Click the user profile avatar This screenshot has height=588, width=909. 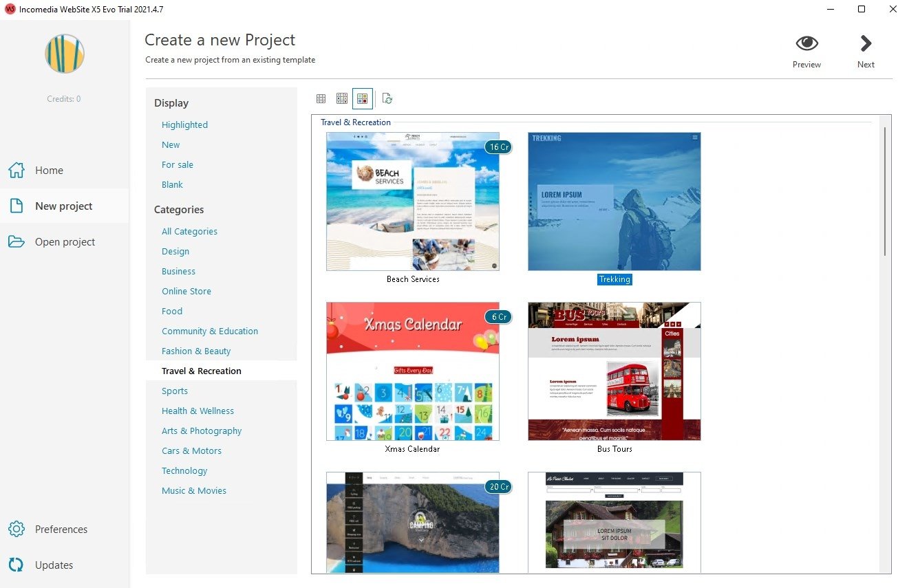pos(65,54)
